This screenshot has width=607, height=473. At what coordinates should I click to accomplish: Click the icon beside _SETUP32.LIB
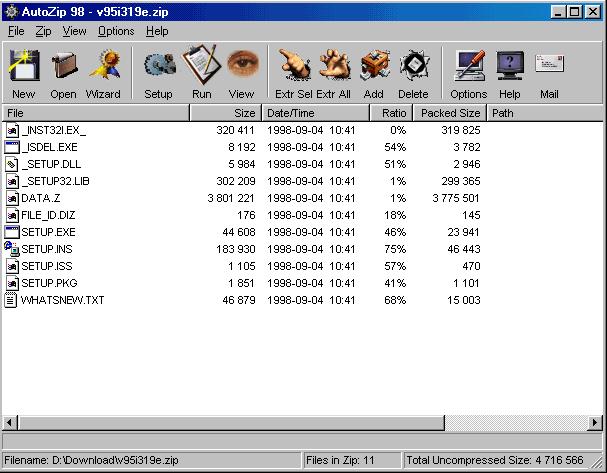(x=12, y=181)
